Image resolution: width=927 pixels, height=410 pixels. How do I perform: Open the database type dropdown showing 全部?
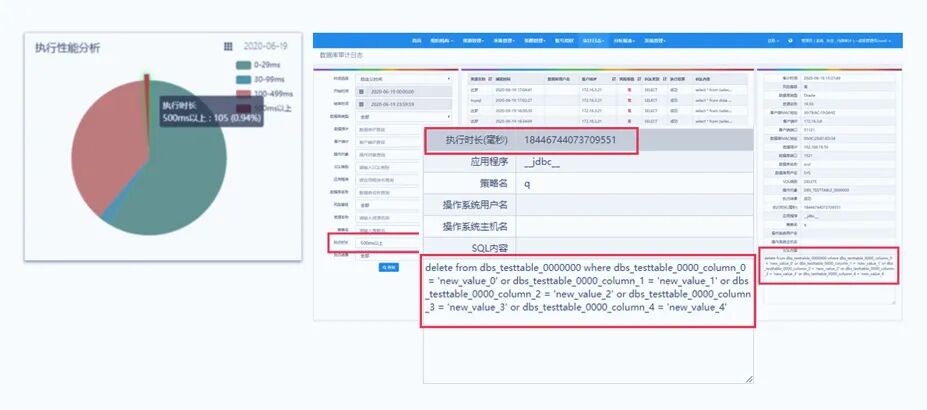404,117
